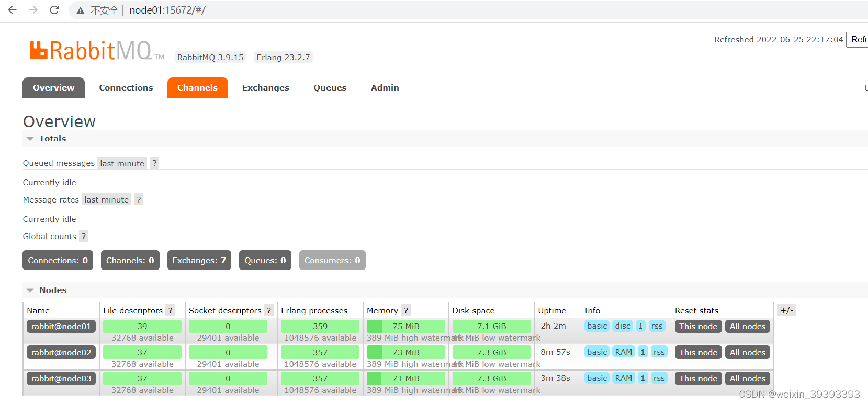Screen dimensions: 868x404
Task: Click the 7.1 GiB disk space bar for node01
Action: coord(492,327)
